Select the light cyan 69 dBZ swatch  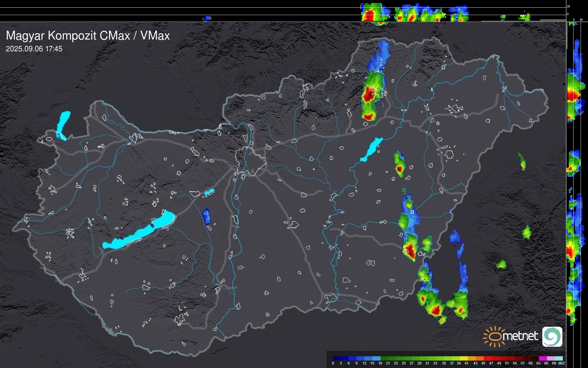[x=559, y=358]
